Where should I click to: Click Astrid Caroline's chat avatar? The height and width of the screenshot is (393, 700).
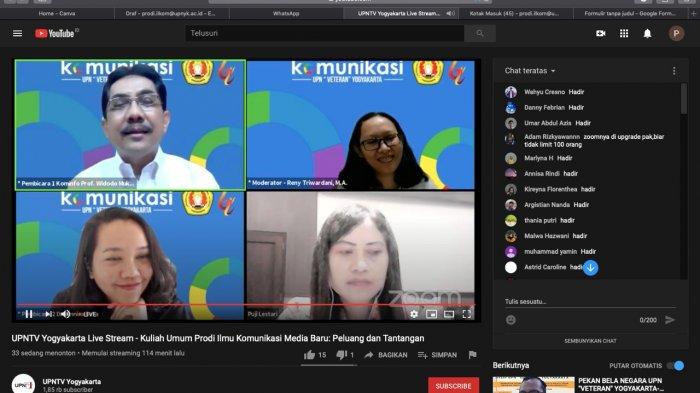(x=511, y=267)
